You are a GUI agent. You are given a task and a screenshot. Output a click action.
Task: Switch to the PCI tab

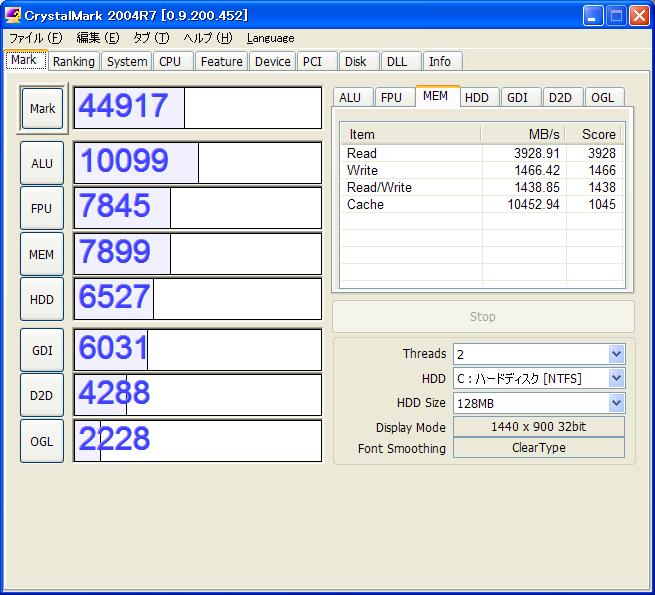pos(317,61)
